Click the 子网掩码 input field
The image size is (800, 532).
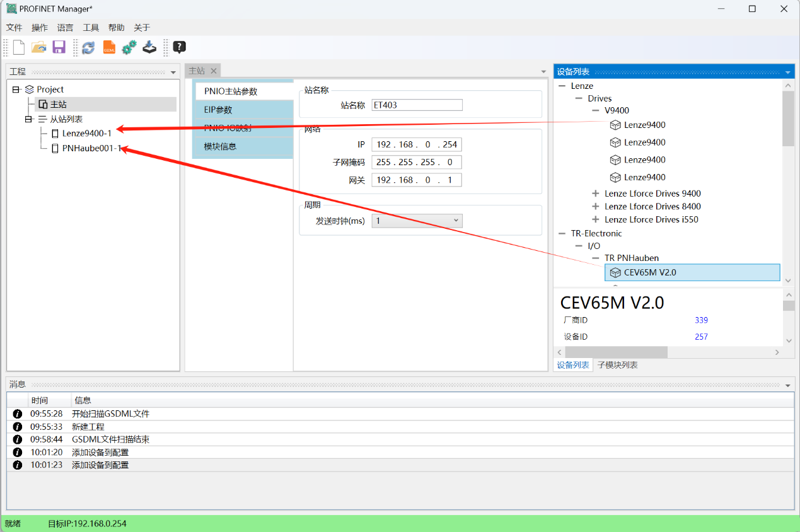tap(417, 162)
